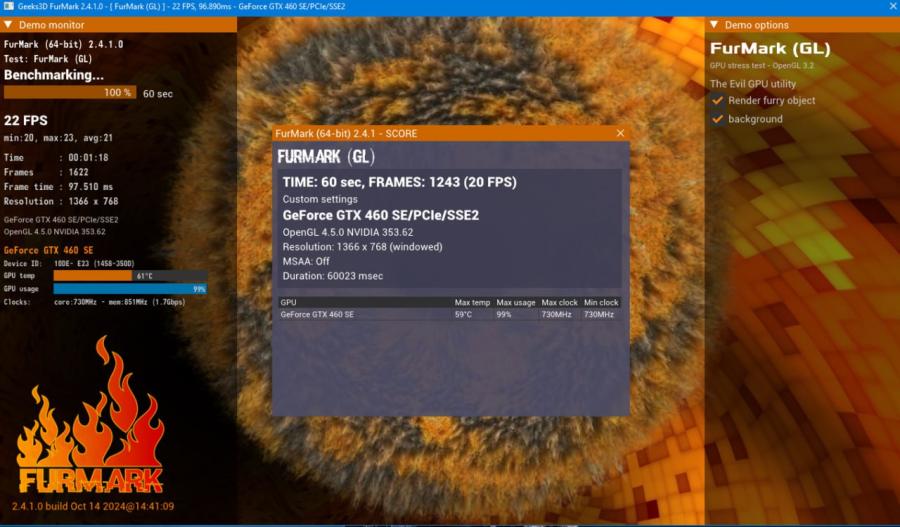Click the 59°C max temp cell

(463, 315)
